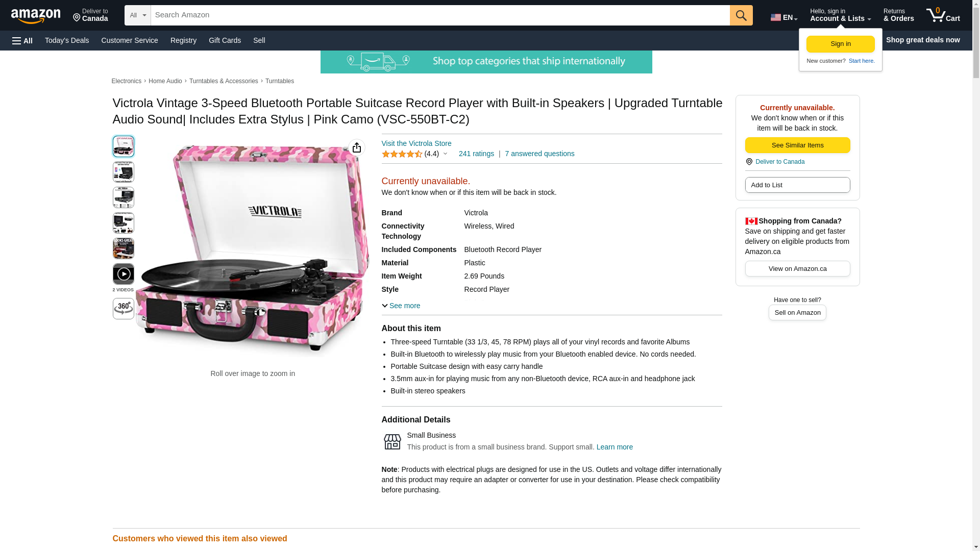
Task: Open the All hamburger menu
Action: pyautogui.click(x=22, y=40)
